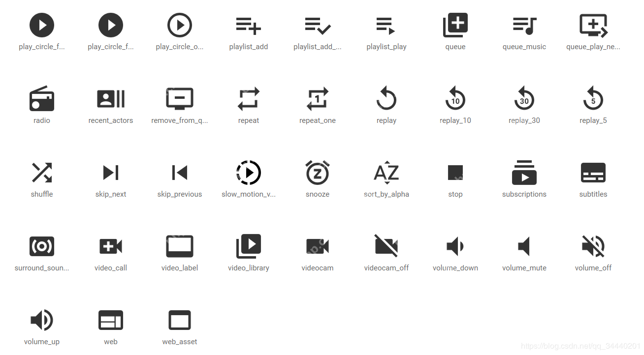Image resolution: width=644 pixels, height=355 pixels.
Task: Click the volume_mute icon
Action: 524,246
